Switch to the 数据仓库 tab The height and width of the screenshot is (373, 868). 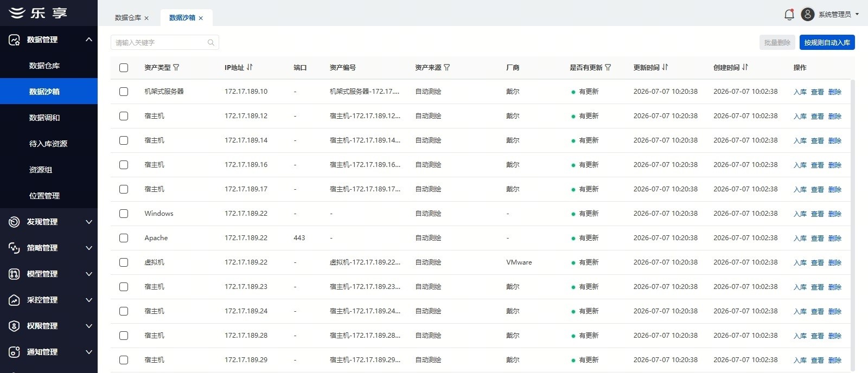(x=128, y=18)
